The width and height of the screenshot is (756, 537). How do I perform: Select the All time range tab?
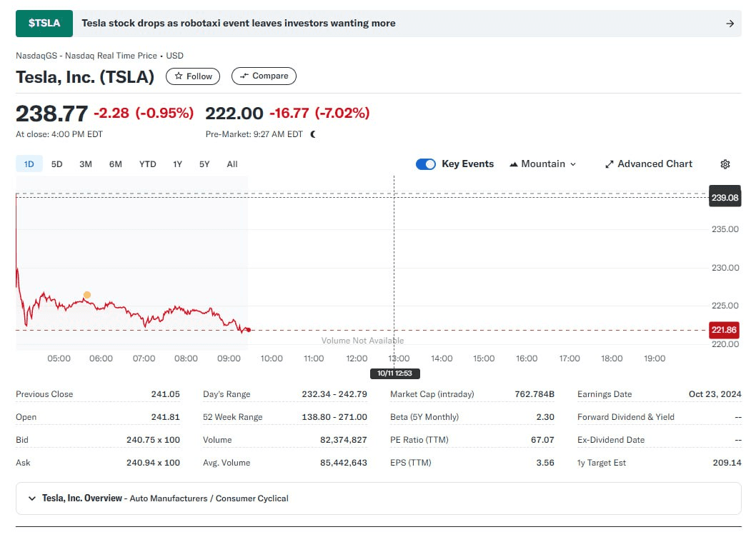pyautogui.click(x=232, y=164)
